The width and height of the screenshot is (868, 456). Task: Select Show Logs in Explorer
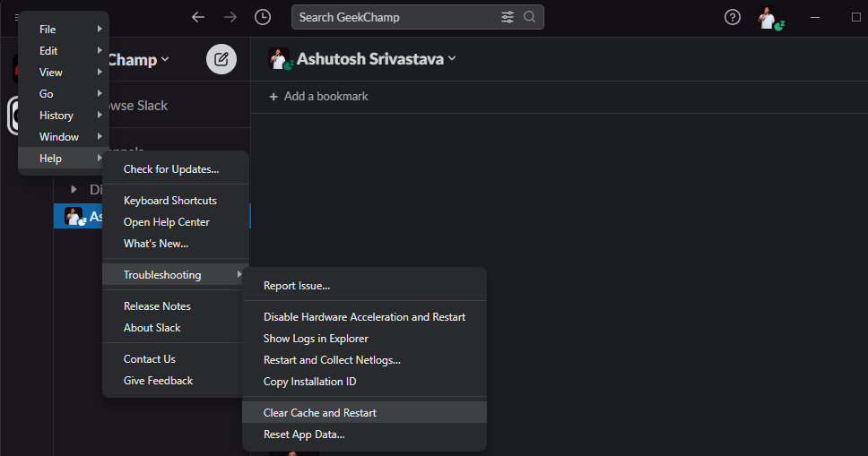tap(316, 339)
